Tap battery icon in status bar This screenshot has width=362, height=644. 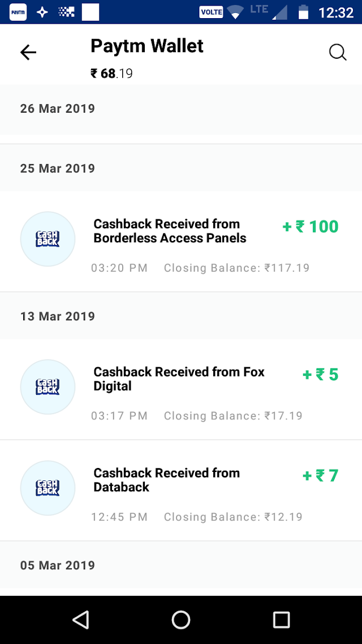[303, 12]
